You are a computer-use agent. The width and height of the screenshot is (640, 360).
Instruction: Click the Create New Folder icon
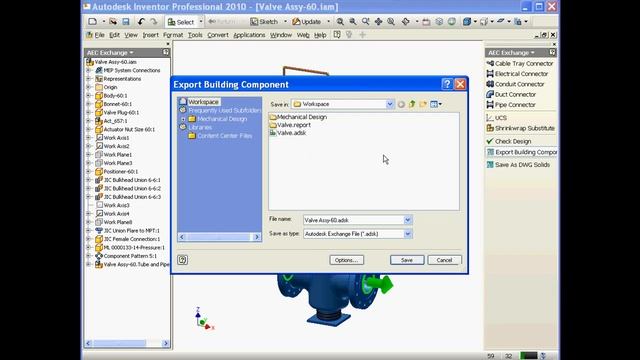click(x=423, y=104)
